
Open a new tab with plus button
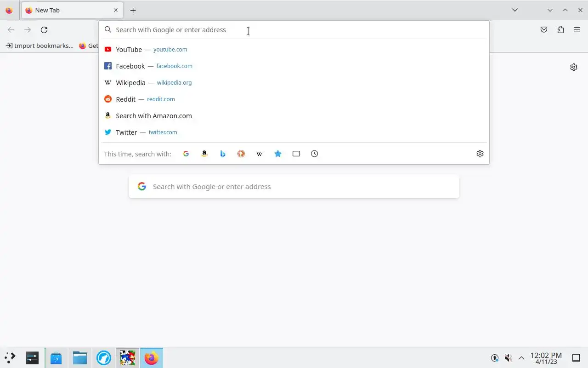[x=133, y=10]
